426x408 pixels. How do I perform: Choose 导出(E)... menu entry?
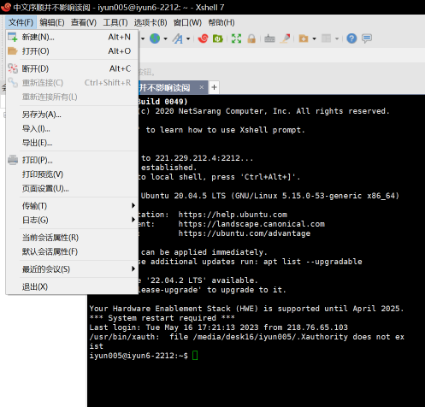coord(72,143)
